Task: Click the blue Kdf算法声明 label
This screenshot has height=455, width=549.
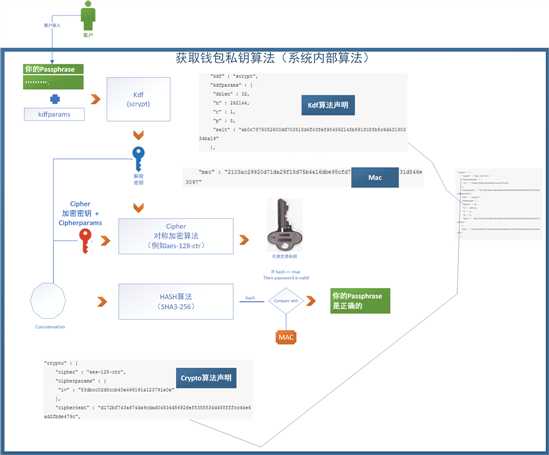Action: [328, 105]
